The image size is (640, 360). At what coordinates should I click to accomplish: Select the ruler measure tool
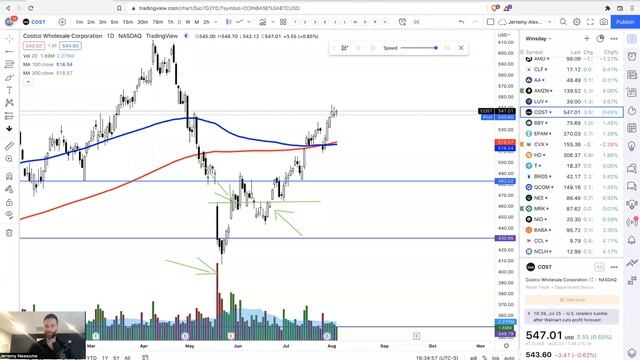[x=9, y=146]
